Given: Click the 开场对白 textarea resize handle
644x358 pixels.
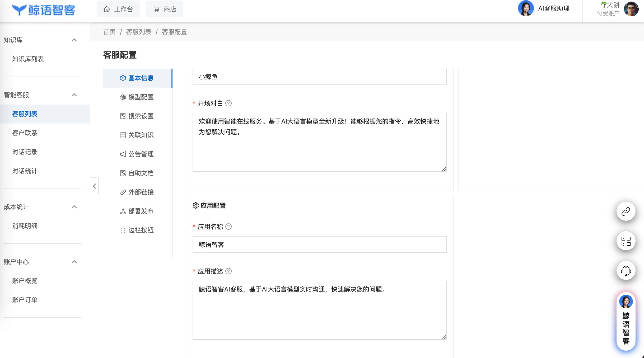Looking at the screenshot, I should click(x=444, y=169).
